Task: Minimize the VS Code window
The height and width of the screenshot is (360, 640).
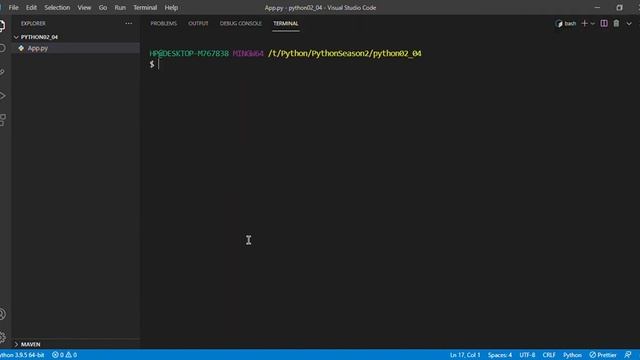Action: tap(597, 7)
